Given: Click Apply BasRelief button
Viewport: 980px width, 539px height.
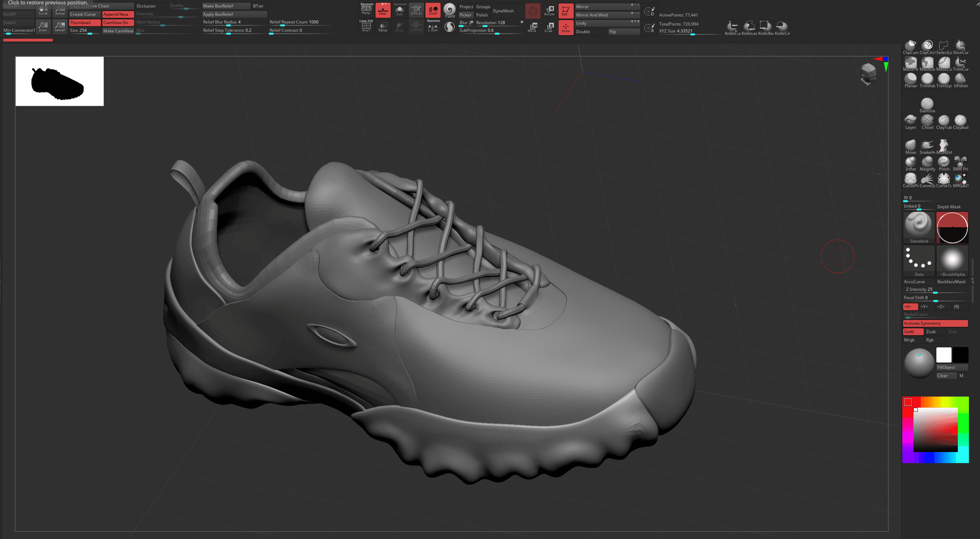Looking at the screenshot, I should (235, 14).
